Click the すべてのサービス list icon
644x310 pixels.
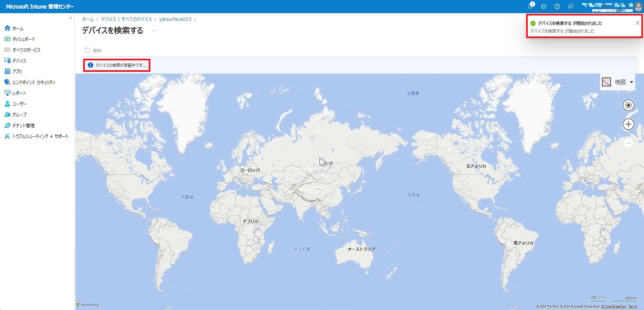coord(7,50)
